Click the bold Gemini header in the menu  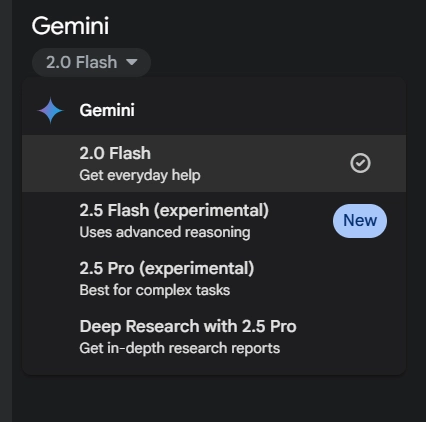107,110
